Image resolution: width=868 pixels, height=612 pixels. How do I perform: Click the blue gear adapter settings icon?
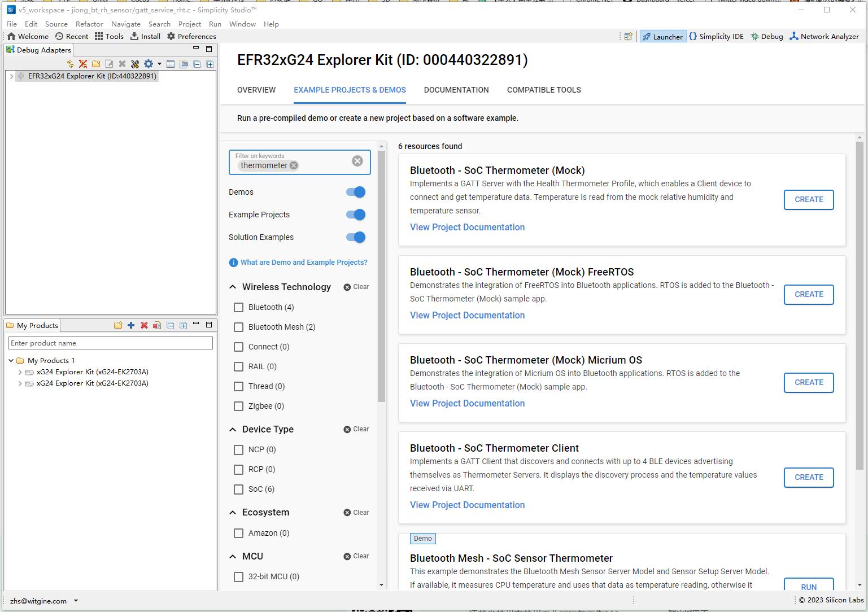[149, 64]
